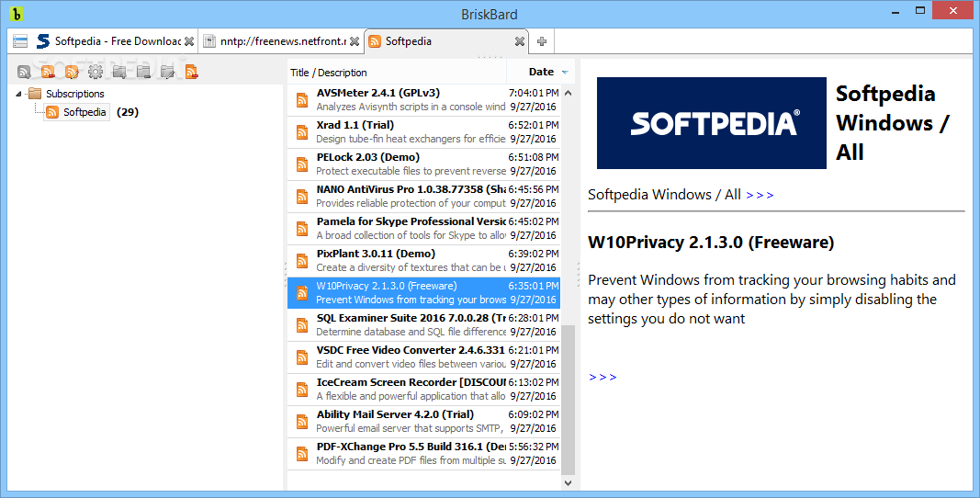Select NANO AntiVirus Pro 1.0.38.77358 item
Viewport: 980px width, 498px height.
423,197
